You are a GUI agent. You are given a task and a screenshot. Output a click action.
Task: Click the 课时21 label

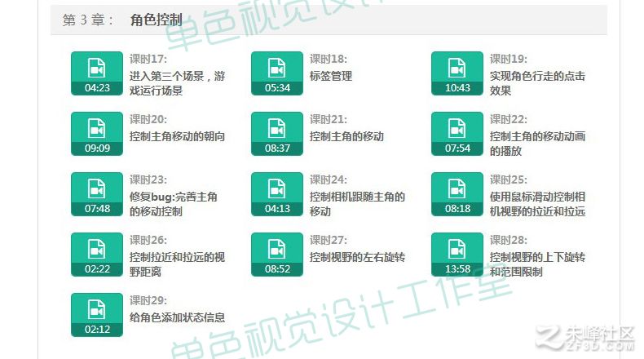tap(329, 120)
